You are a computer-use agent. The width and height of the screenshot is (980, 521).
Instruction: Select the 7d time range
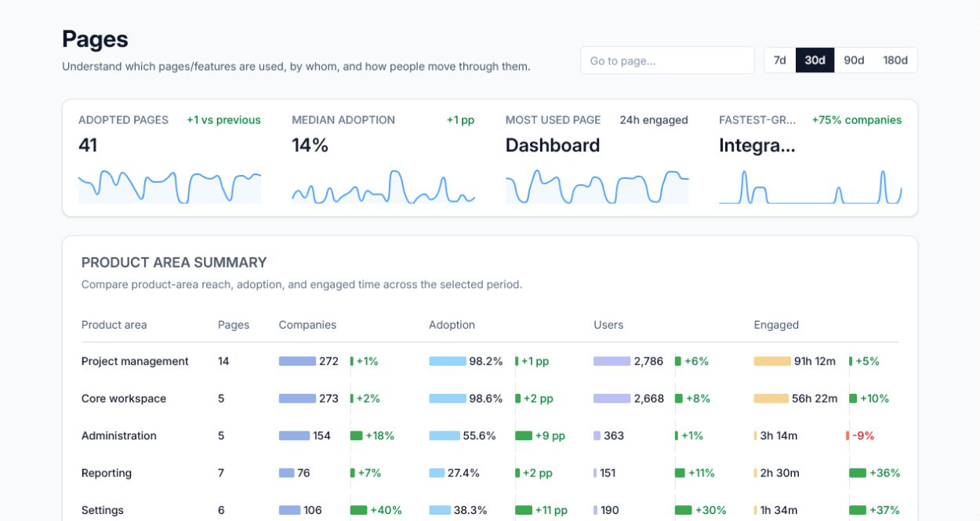tap(780, 60)
